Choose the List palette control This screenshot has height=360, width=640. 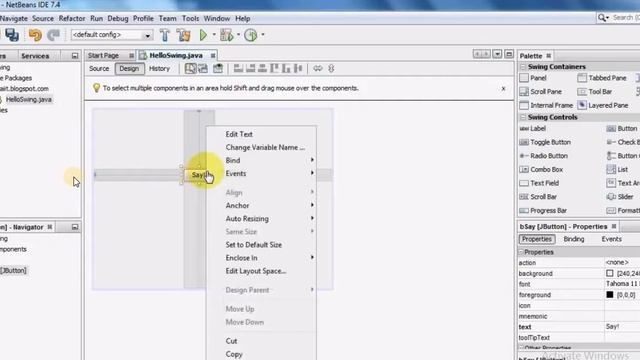[617, 169]
